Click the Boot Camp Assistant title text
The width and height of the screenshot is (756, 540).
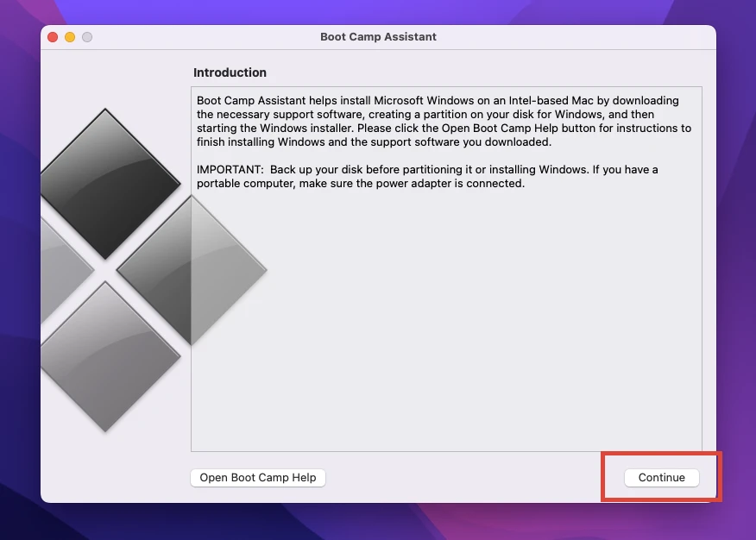[378, 37]
